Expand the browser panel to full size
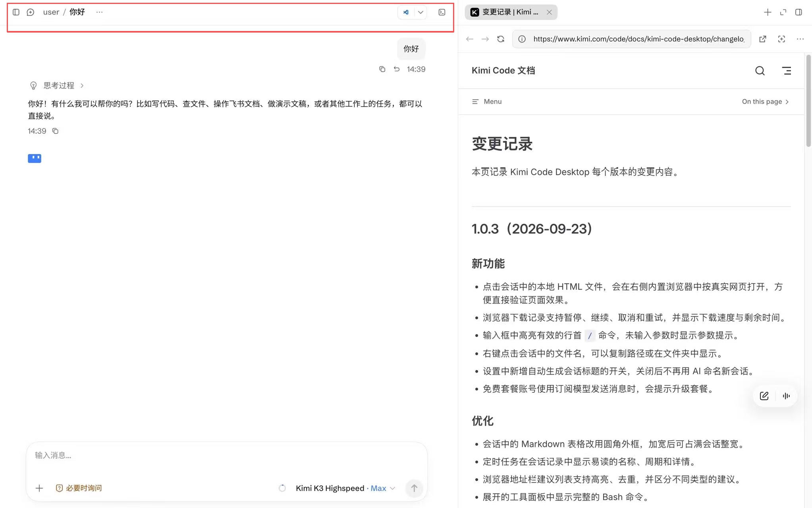This screenshot has width=812, height=508. [783, 12]
